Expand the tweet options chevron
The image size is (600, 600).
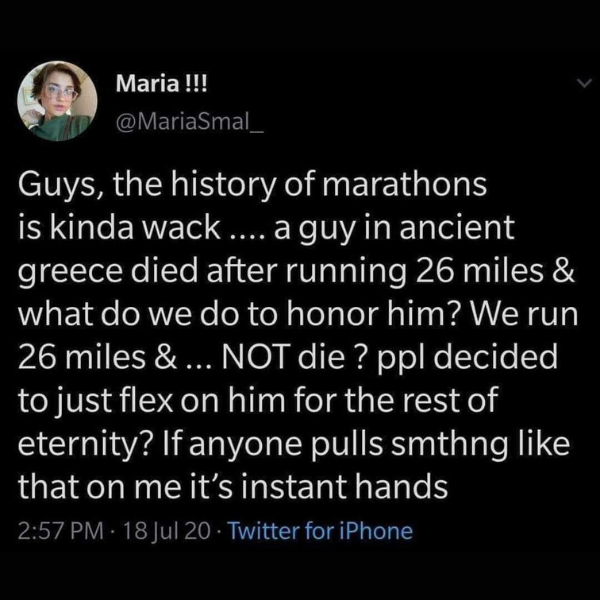571,87
